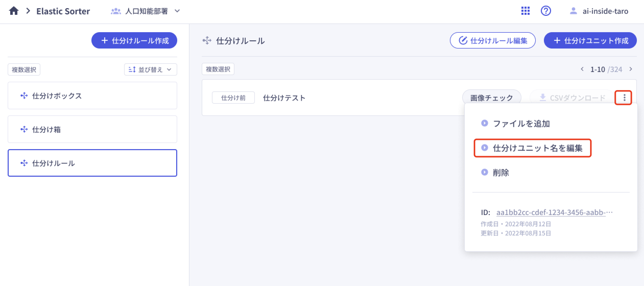Toggle 複数選択 in the left sidebar
This screenshot has width=644, height=286.
tap(24, 69)
